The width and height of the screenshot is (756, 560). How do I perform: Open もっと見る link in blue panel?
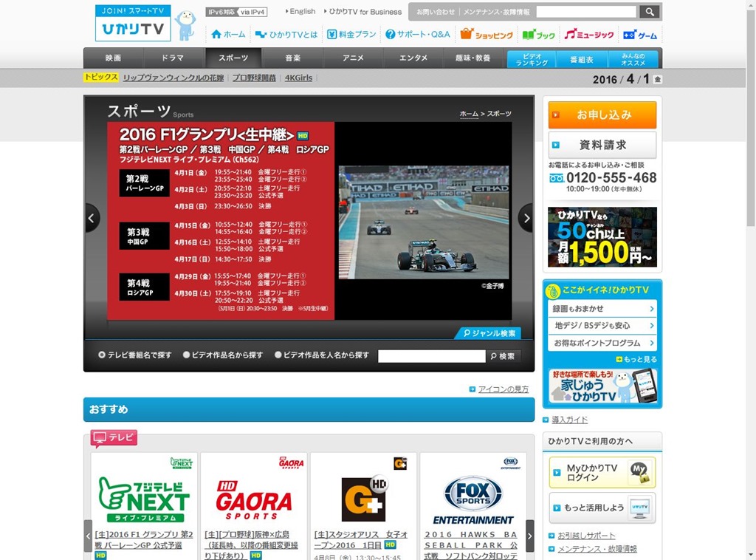pyautogui.click(x=636, y=359)
